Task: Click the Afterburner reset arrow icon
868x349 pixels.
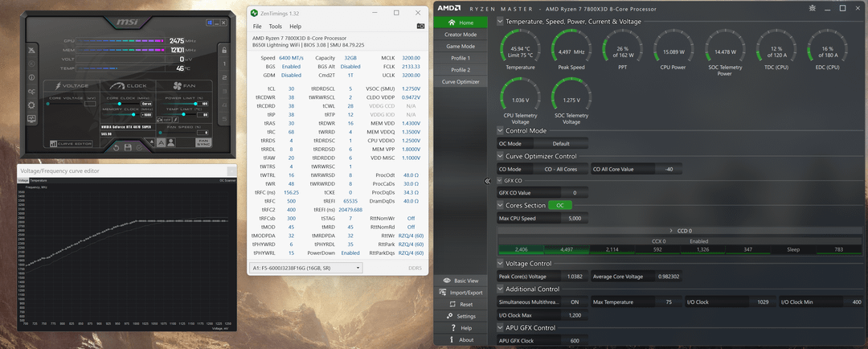Action: click(117, 148)
